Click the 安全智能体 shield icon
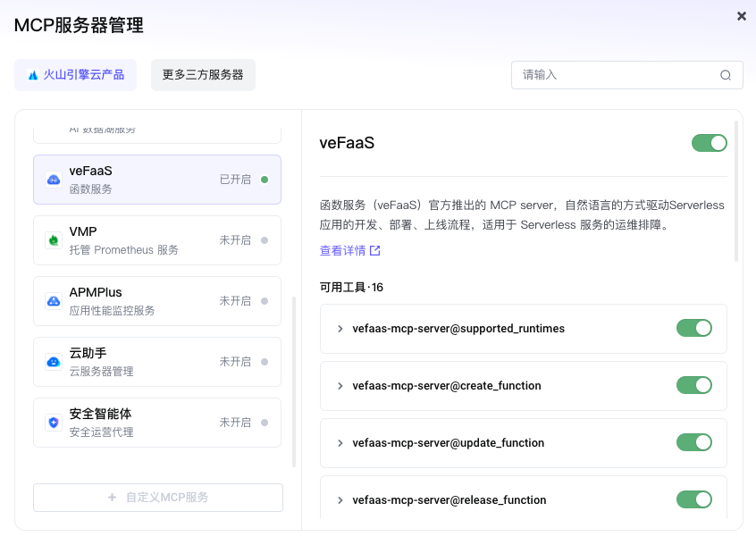756x545 pixels. tap(54, 423)
